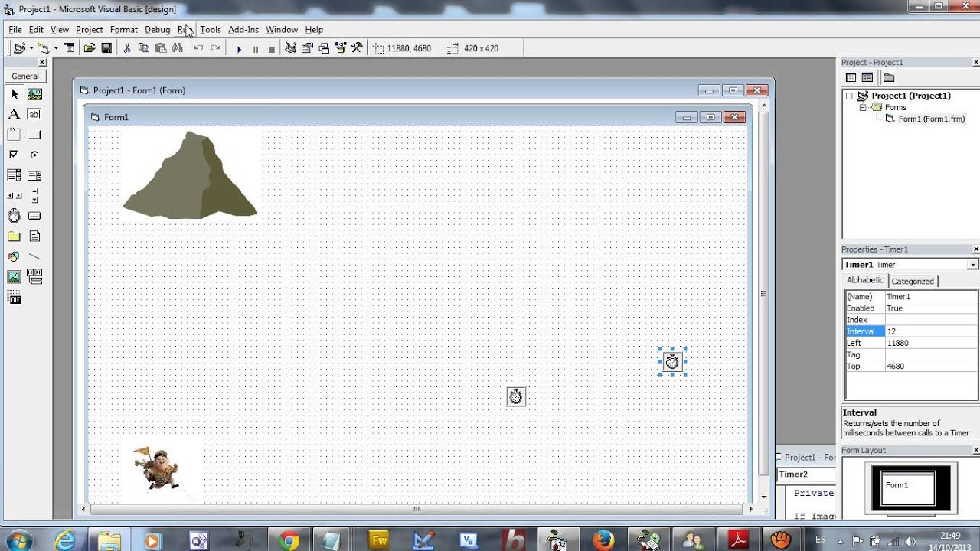Viewport: 980px width, 551px height.
Task: Open Google Chrome from the taskbar
Action: [289, 541]
